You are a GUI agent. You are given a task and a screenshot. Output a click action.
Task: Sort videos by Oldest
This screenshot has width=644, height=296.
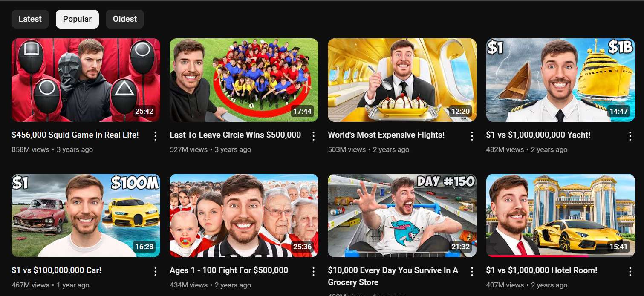point(125,19)
